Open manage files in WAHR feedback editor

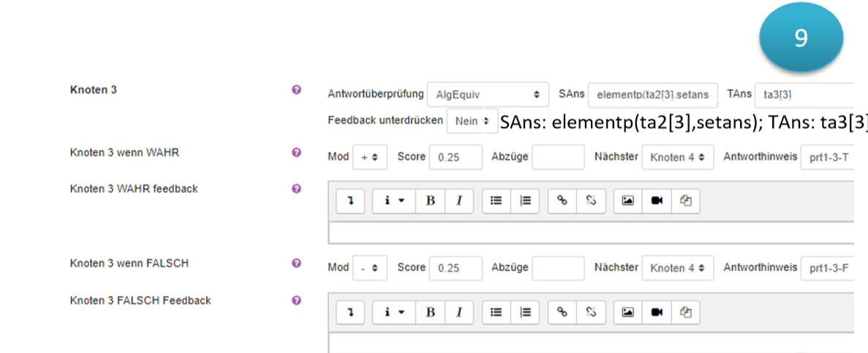tap(685, 201)
